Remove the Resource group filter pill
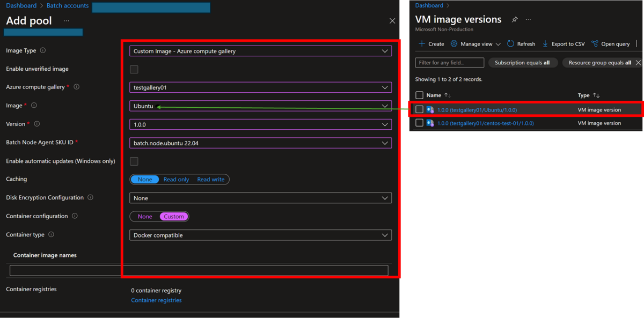 point(638,63)
